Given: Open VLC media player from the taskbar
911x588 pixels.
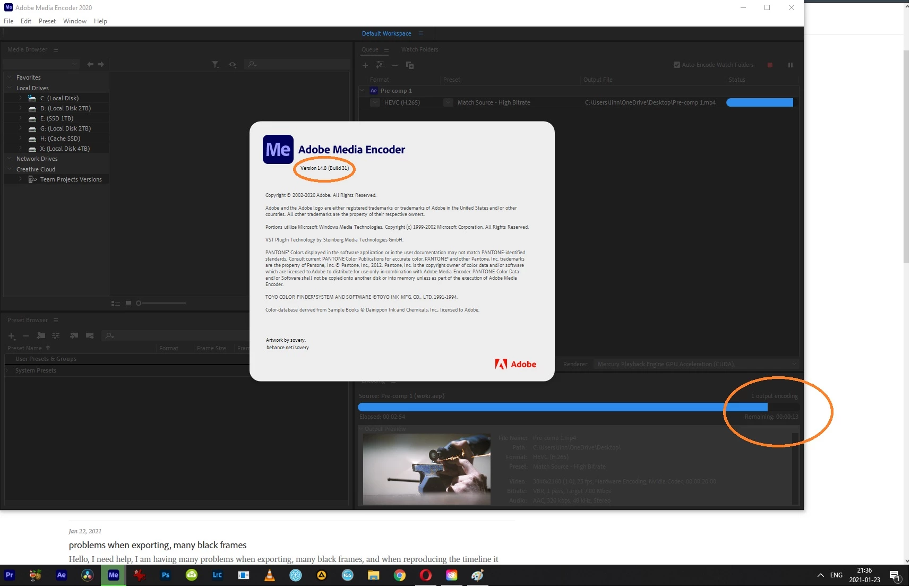Looking at the screenshot, I should click(270, 575).
